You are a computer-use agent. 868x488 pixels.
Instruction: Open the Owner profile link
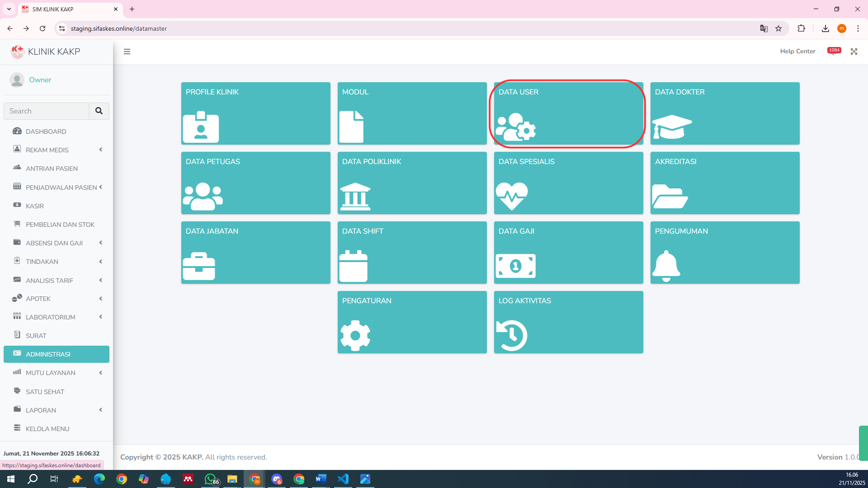tap(40, 80)
